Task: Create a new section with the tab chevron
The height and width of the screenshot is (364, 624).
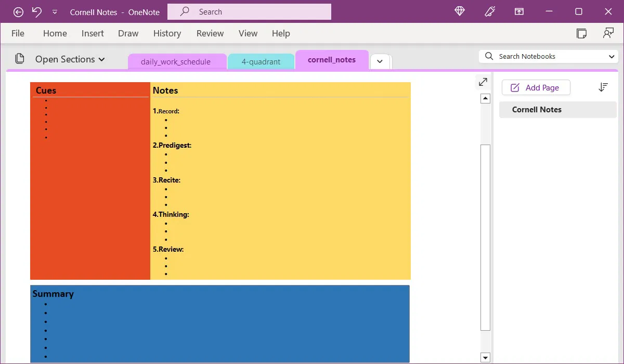Action: (380, 61)
